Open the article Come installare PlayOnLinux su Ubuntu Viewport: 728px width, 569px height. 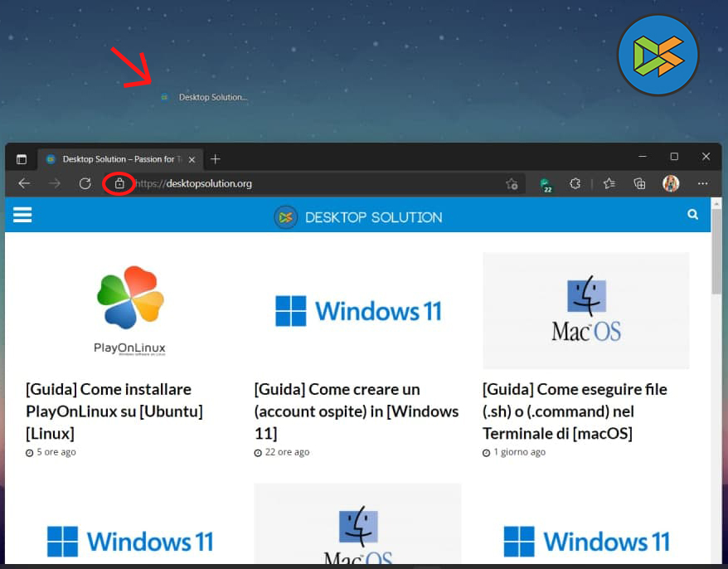point(114,411)
